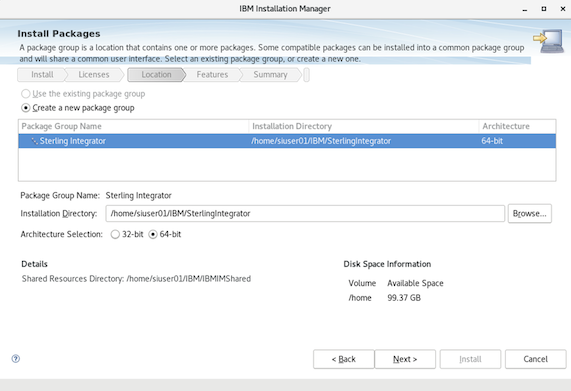Go to the Licenses wizard step

tap(94, 75)
